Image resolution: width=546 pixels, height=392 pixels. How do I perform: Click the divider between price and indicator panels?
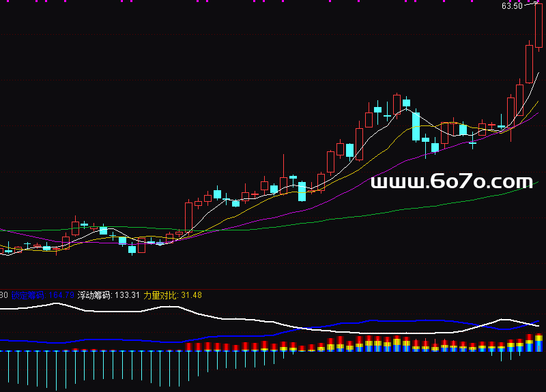tap(273, 290)
